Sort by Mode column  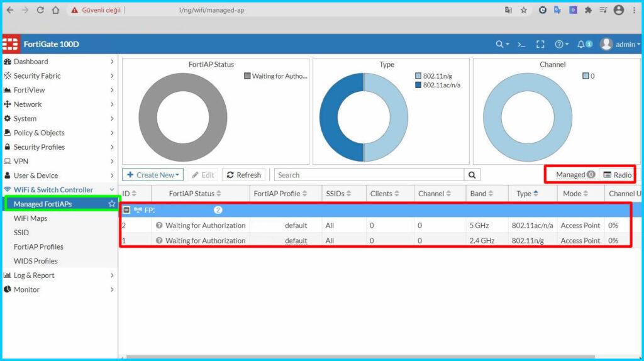pos(576,194)
